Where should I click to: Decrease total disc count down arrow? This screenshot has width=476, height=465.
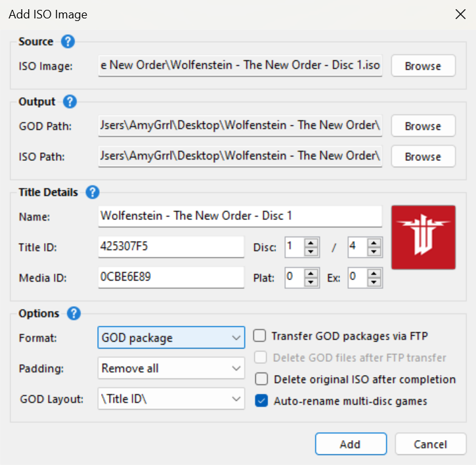374,252
